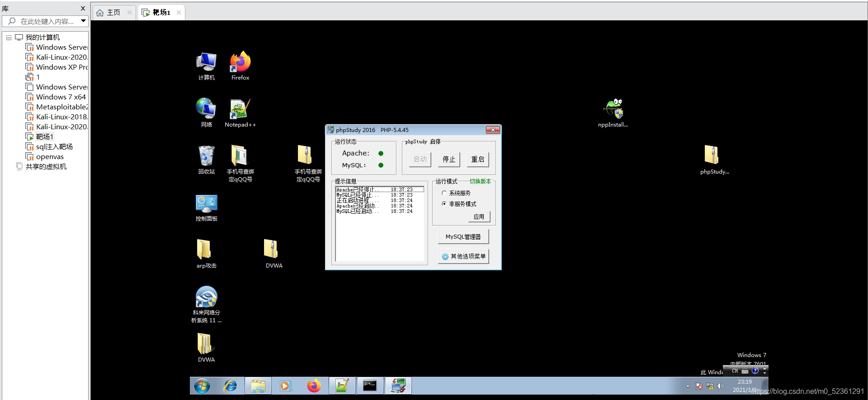Screen dimensions: 868x400
Task: Open the 计算机 desktop icon
Action: 206,66
